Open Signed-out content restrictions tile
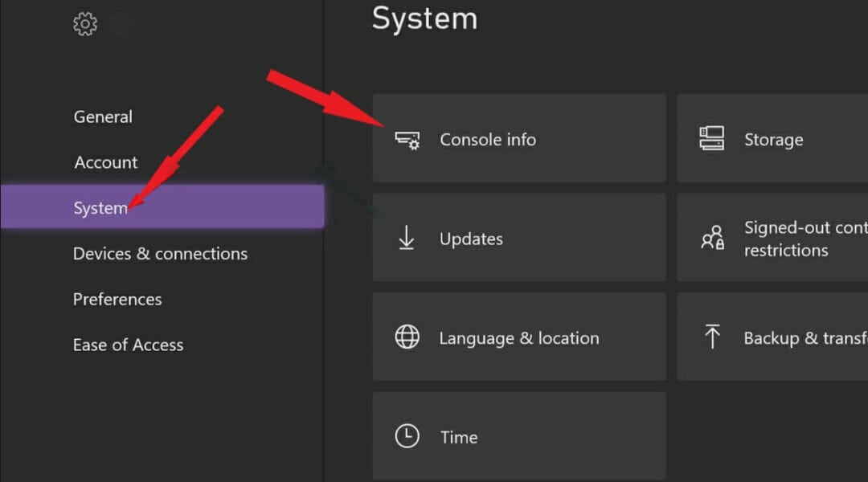The image size is (868, 482). 772,238
